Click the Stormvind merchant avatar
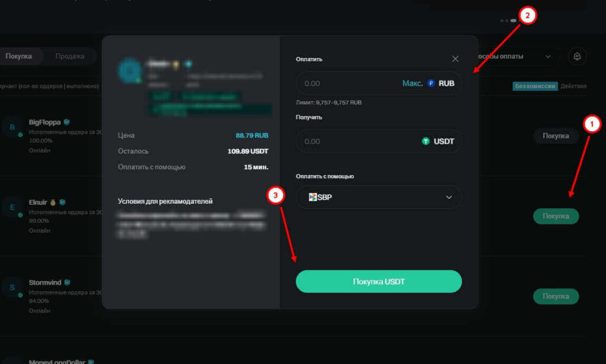The width and height of the screenshot is (606, 364). (x=12, y=287)
